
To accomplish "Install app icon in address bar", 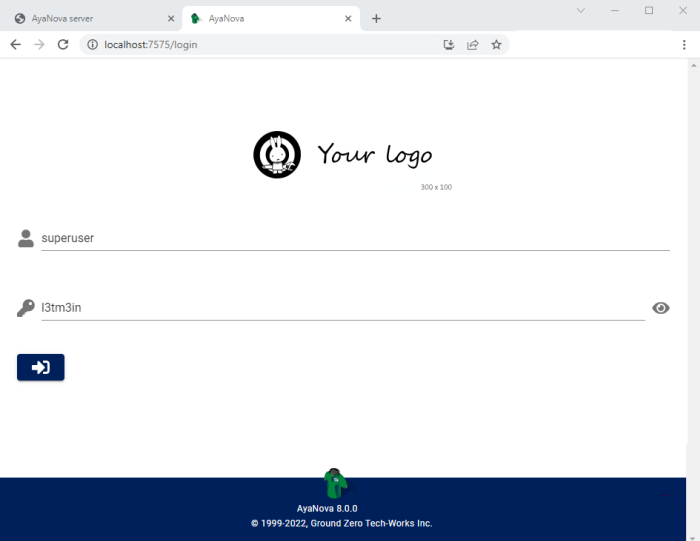I will coord(449,45).
